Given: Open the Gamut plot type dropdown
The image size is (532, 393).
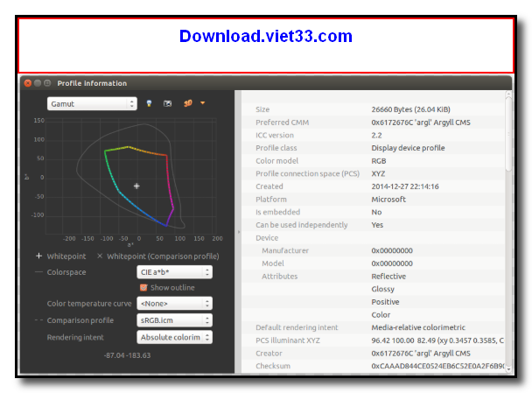Looking at the screenshot, I should pyautogui.click(x=92, y=104).
